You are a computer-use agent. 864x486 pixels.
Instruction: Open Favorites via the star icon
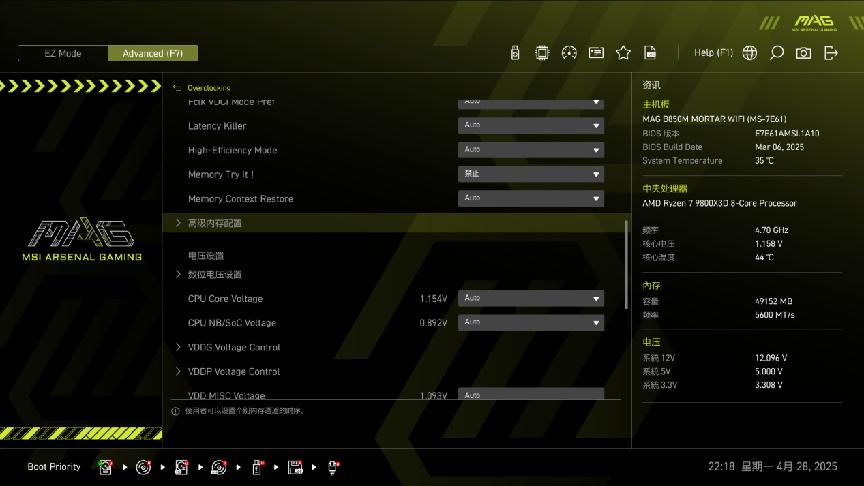(x=623, y=53)
